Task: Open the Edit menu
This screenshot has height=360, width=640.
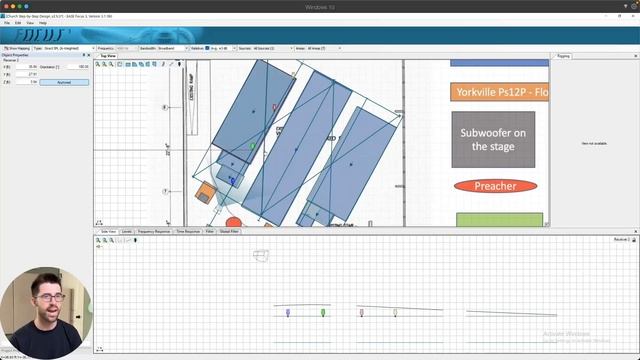Action: coord(18,23)
